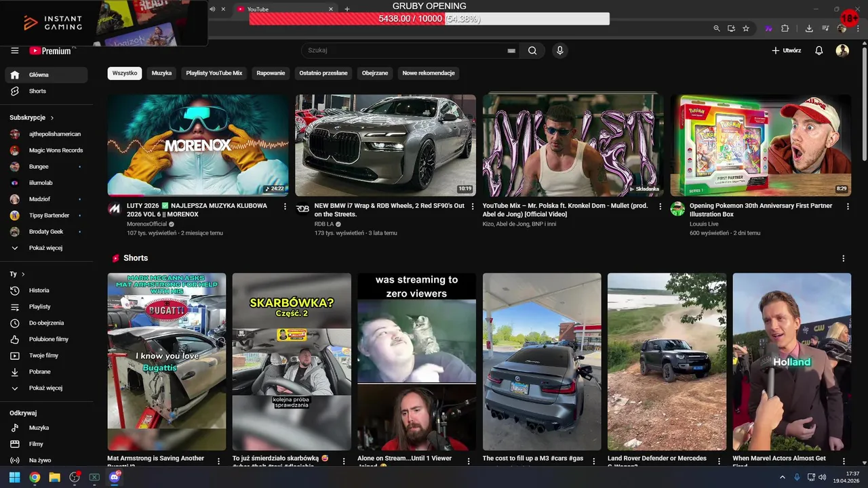
Task: Click the magnifier search button
Action: point(532,50)
